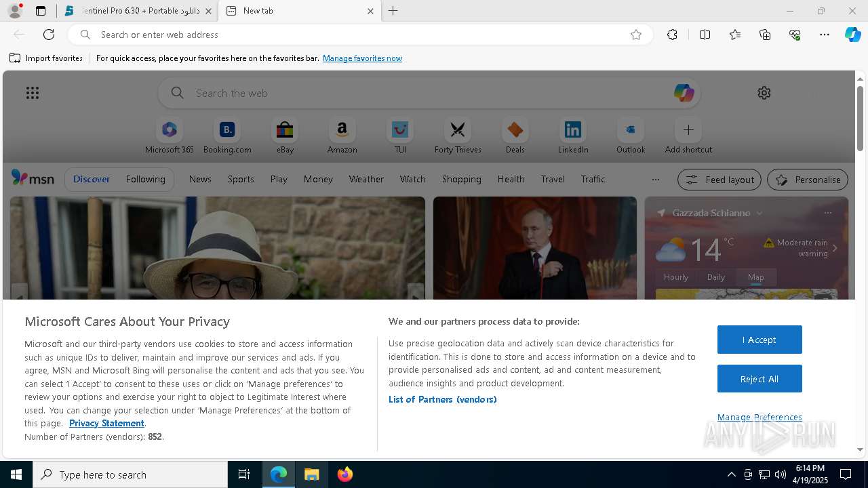The image size is (868, 488).
Task: Click into Search the web box
Action: point(429,93)
